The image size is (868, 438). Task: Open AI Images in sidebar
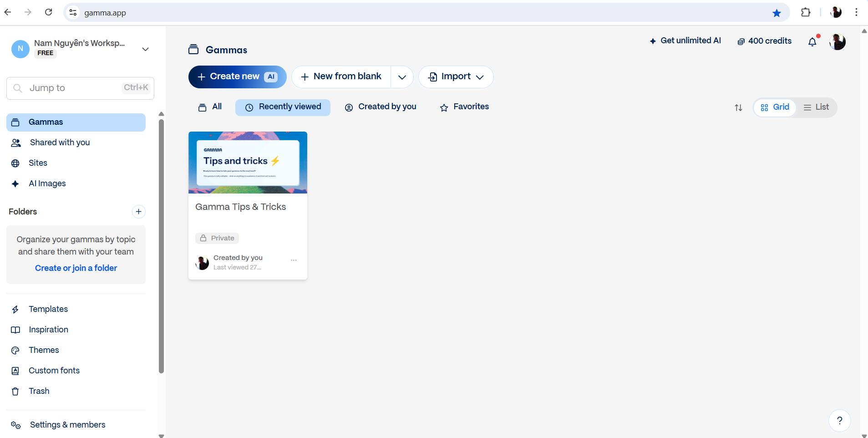click(x=47, y=183)
